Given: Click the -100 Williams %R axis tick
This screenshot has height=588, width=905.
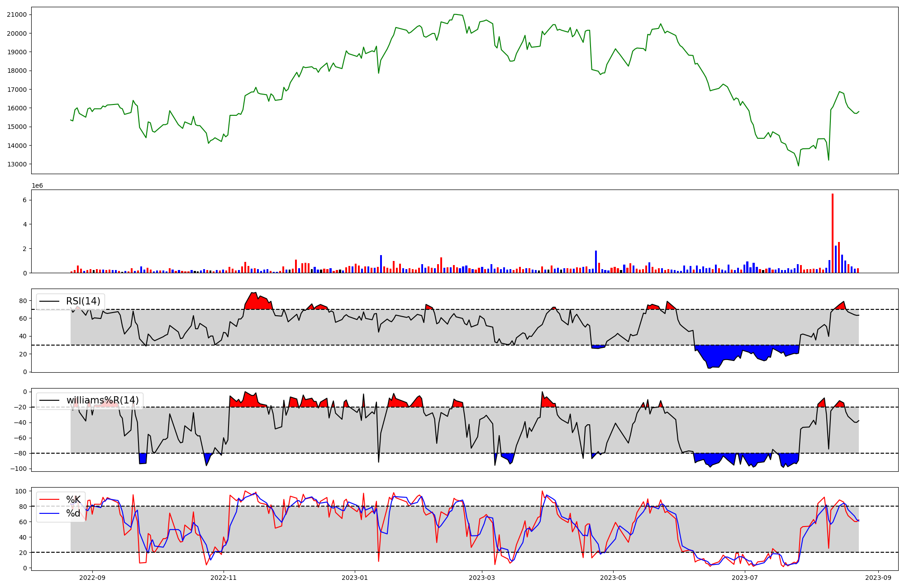Looking at the screenshot, I should (19, 469).
